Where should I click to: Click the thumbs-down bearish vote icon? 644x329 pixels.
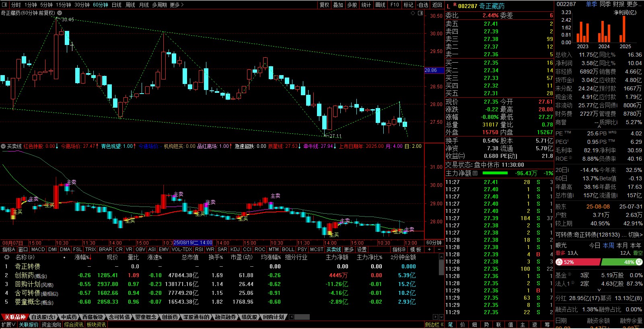pos(639,262)
